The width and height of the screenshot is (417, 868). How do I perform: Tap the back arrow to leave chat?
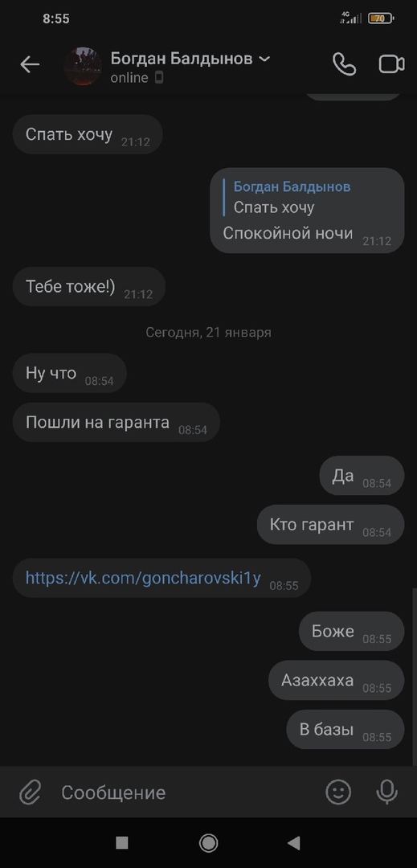coord(30,65)
